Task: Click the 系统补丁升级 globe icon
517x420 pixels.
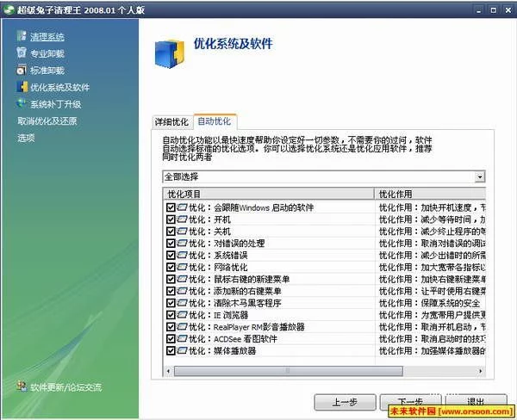Action: [x=22, y=104]
